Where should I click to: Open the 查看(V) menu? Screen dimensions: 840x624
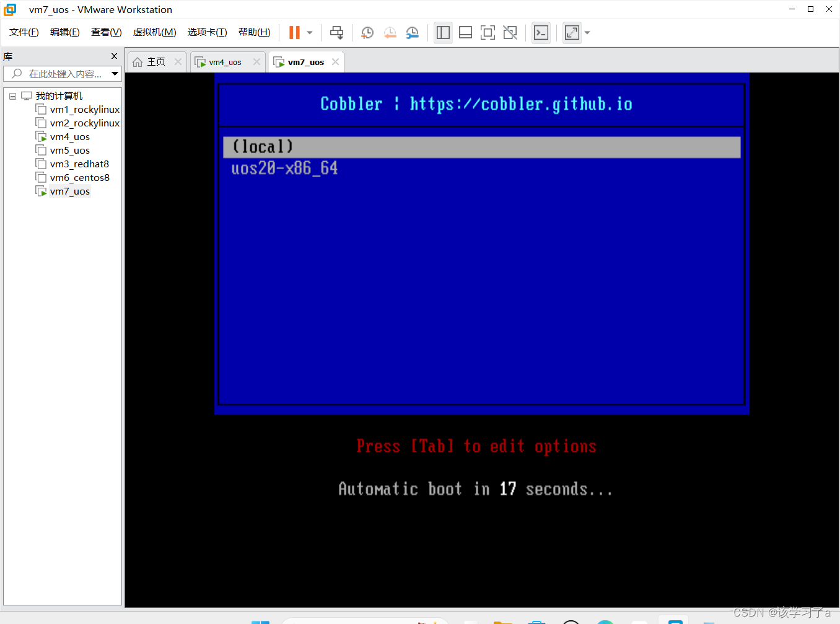click(x=107, y=32)
